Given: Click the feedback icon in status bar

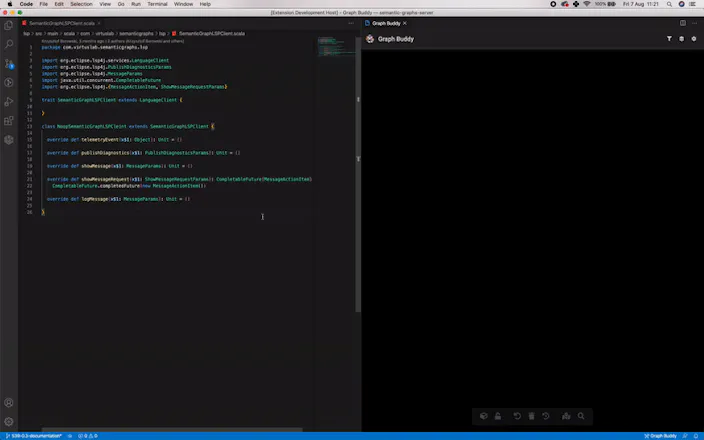Looking at the screenshot, I should (x=685, y=436).
